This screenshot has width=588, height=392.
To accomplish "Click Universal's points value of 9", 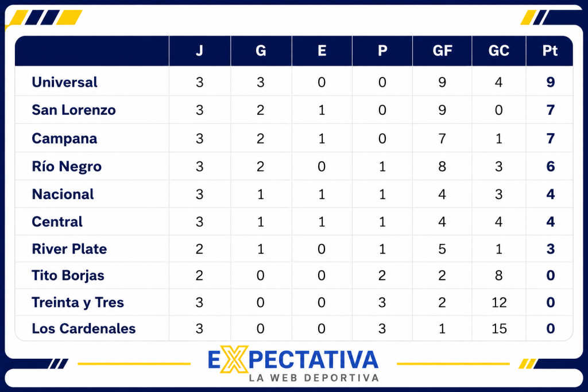I will [551, 82].
